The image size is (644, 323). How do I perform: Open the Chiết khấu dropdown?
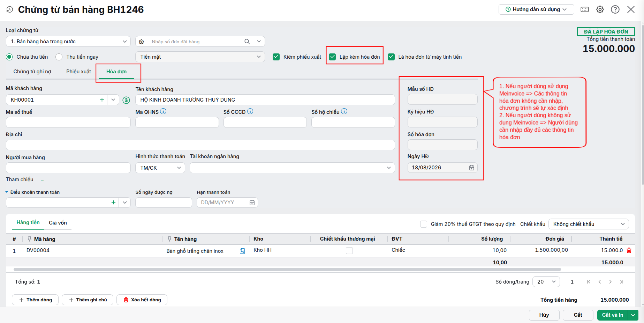pyautogui.click(x=589, y=224)
